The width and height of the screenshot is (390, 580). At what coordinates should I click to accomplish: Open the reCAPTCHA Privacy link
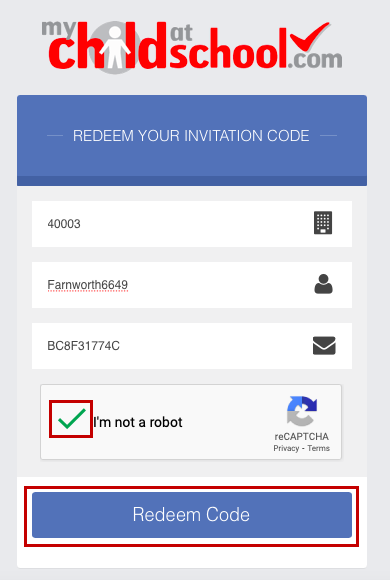tap(286, 448)
